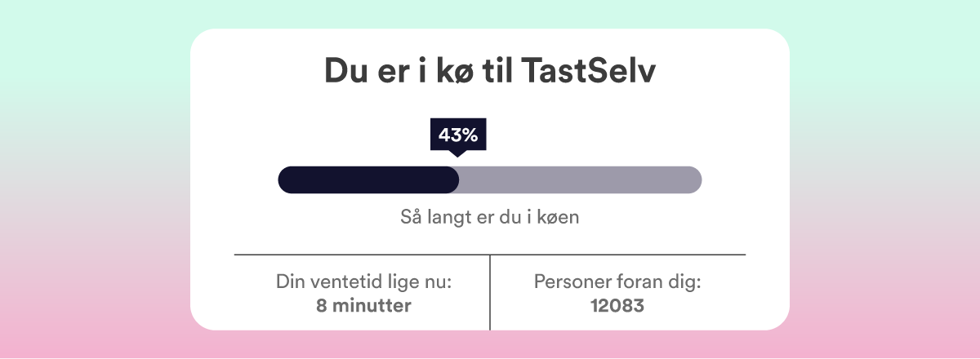Click the 43% progress tooltip label
Viewport: 980px width, 359px height.
[458, 135]
